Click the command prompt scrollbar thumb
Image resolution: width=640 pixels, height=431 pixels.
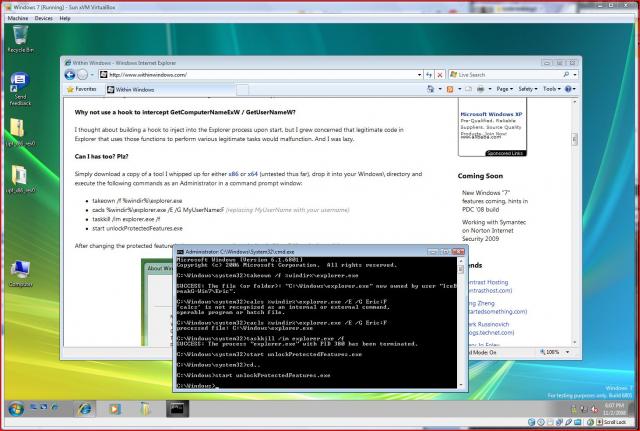pyautogui.click(x=461, y=269)
